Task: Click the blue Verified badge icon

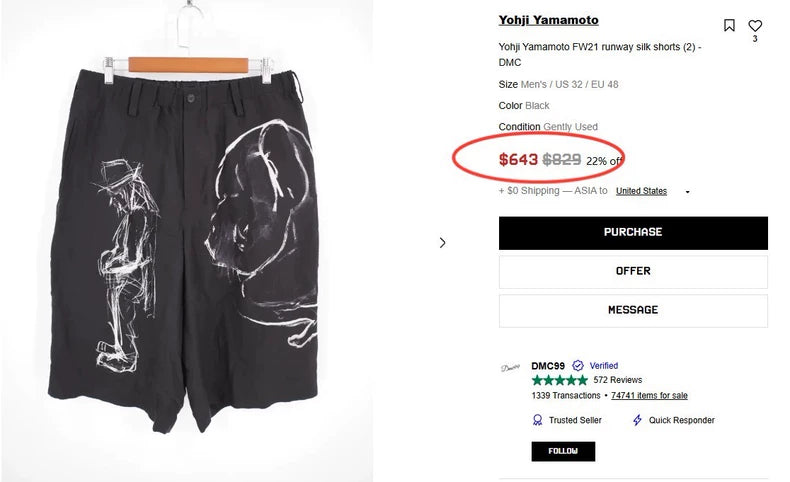Action: tap(578, 366)
